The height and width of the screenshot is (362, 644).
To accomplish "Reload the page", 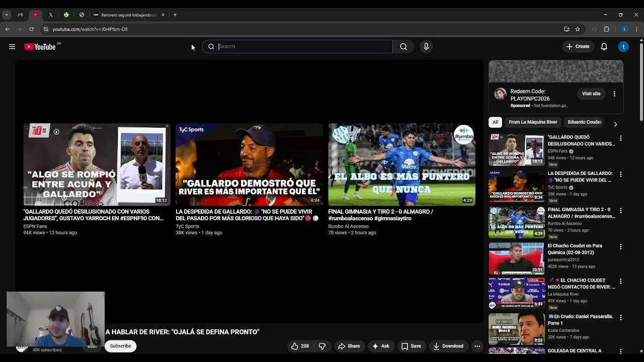I will tap(31, 29).
